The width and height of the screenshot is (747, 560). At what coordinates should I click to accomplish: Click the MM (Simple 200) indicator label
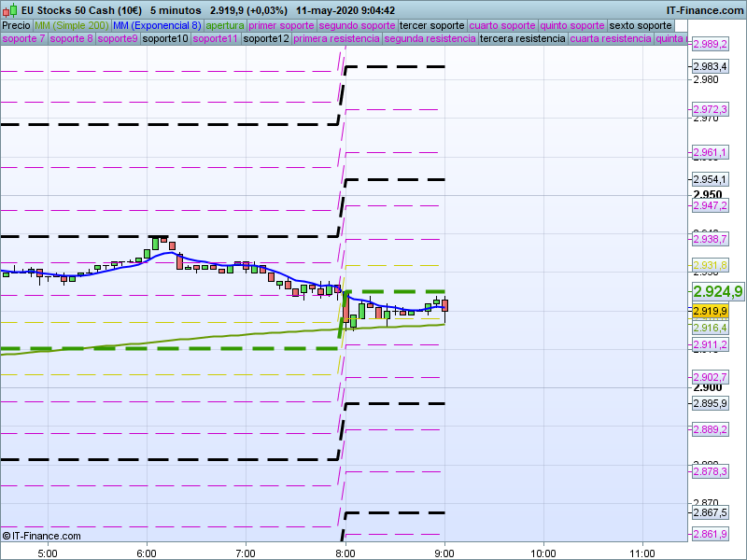pos(71,25)
